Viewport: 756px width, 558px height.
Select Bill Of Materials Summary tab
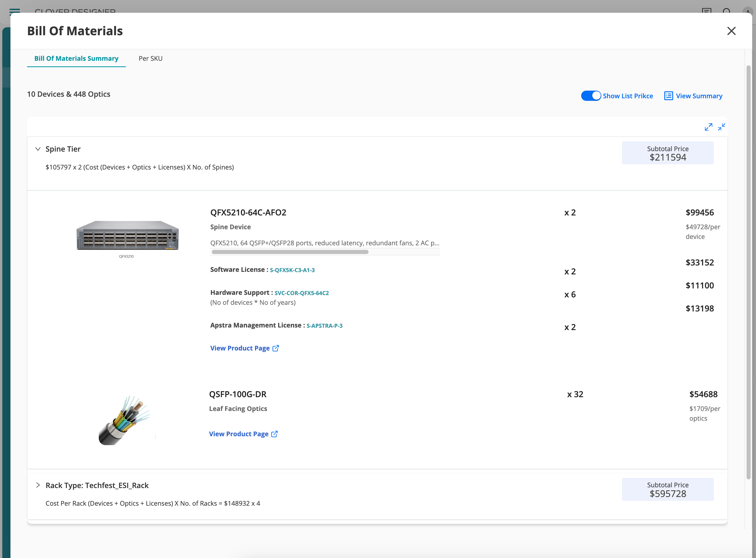(x=76, y=58)
